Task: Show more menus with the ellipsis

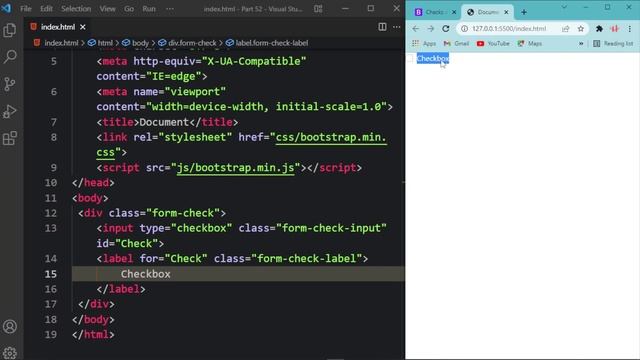Action: pyautogui.click(x=170, y=9)
